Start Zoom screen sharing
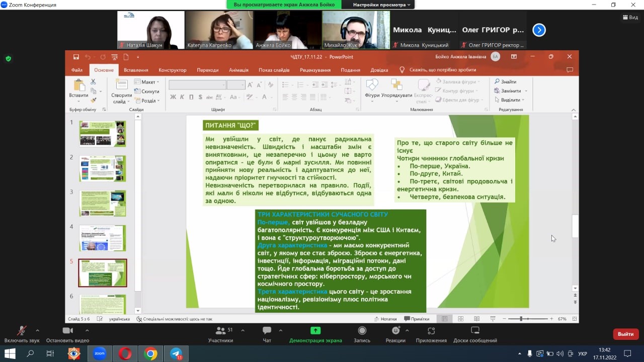644x362 pixels. (x=315, y=331)
